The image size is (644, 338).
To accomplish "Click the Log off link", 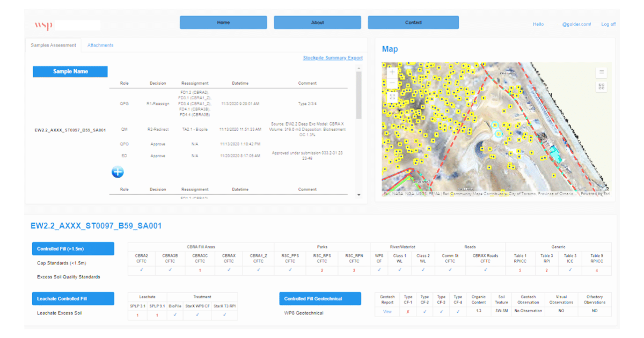I will 609,24.
